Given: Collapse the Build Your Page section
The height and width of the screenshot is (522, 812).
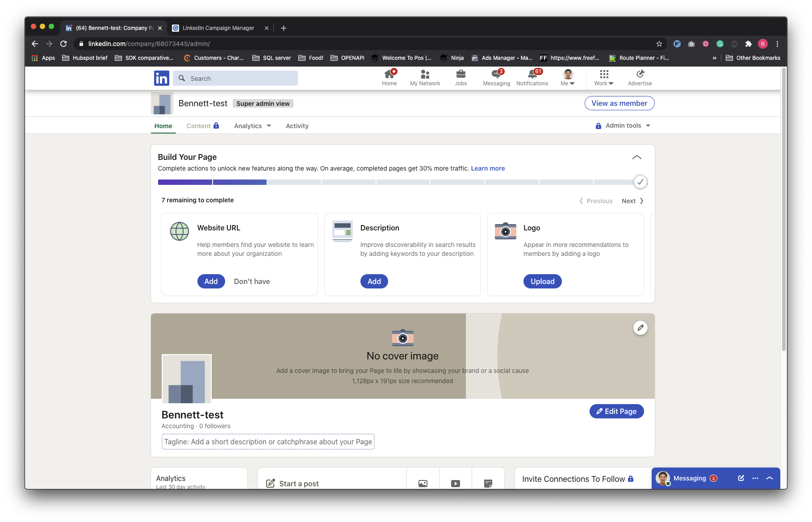Looking at the screenshot, I should [x=637, y=157].
